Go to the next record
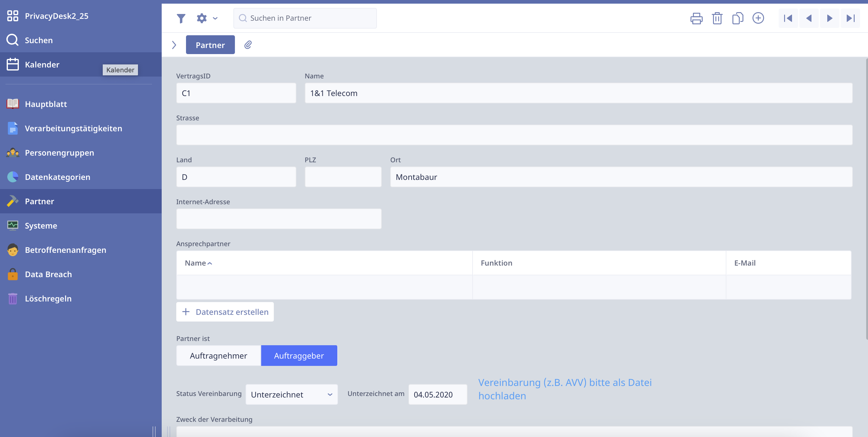The height and width of the screenshot is (437, 868). (830, 18)
